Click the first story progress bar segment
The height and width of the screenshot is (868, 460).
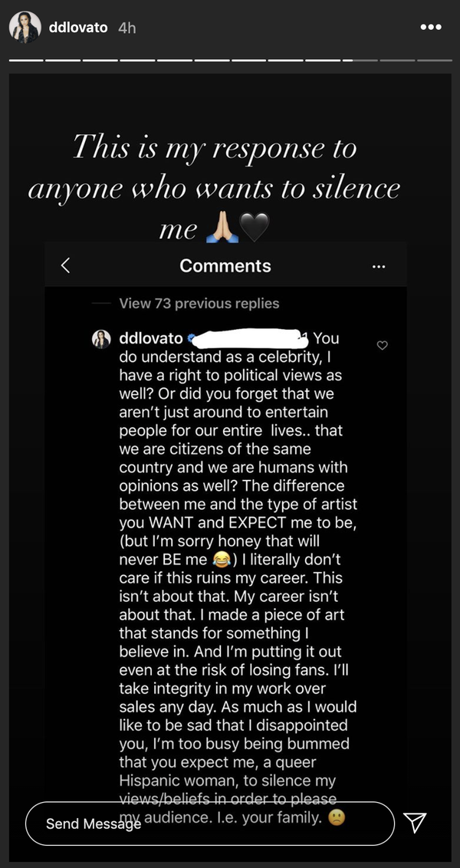(25, 61)
